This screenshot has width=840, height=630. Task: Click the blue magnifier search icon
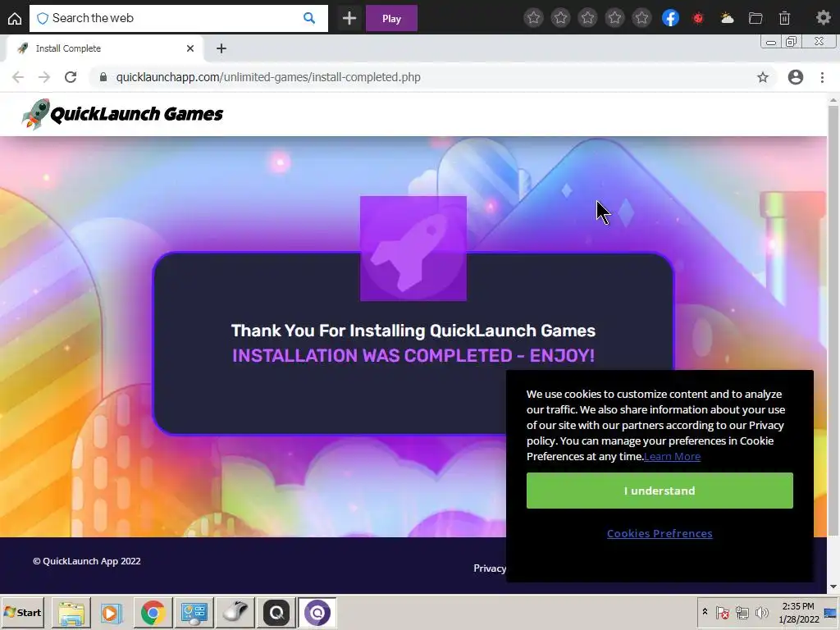click(309, 18)
